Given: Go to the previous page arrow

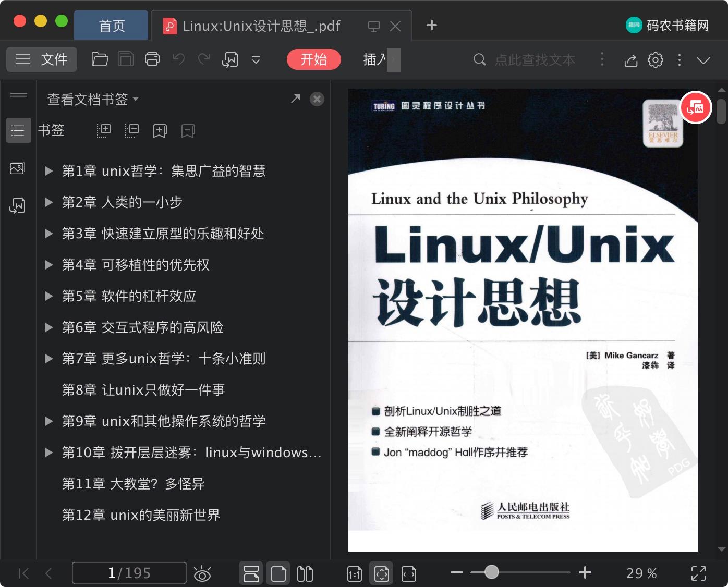Looking at the screenshot, I should [48, 573].
